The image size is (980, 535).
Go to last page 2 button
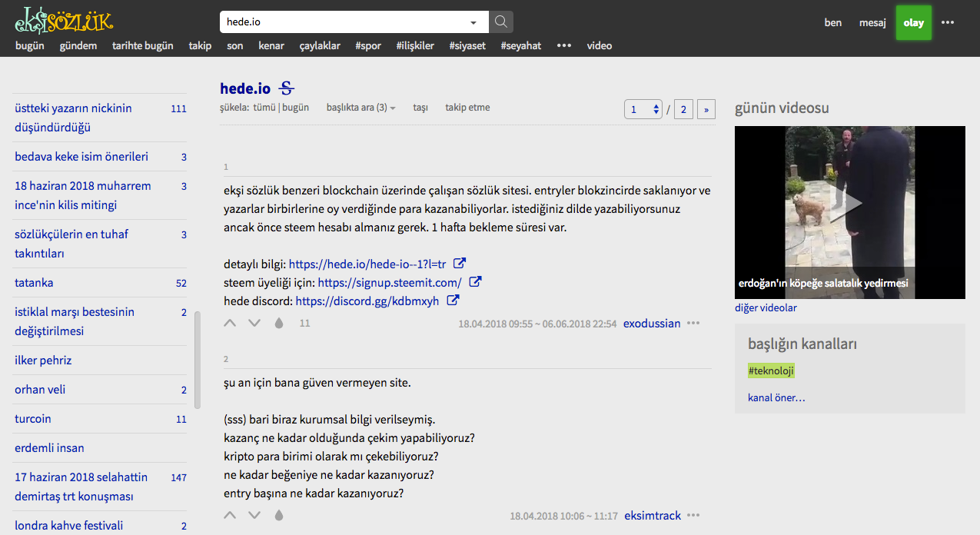pyautogui.click(x=683, y=109)
